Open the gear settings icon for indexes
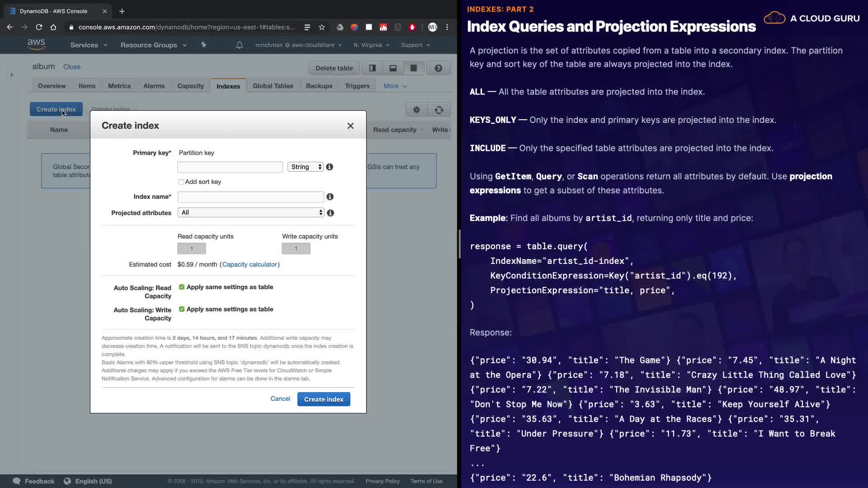This screenshot has height=488, width=868. coord(416,110)
